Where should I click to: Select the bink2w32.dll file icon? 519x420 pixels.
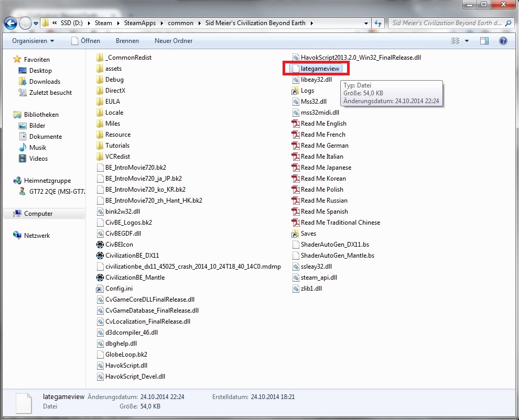tap(100, 212)
